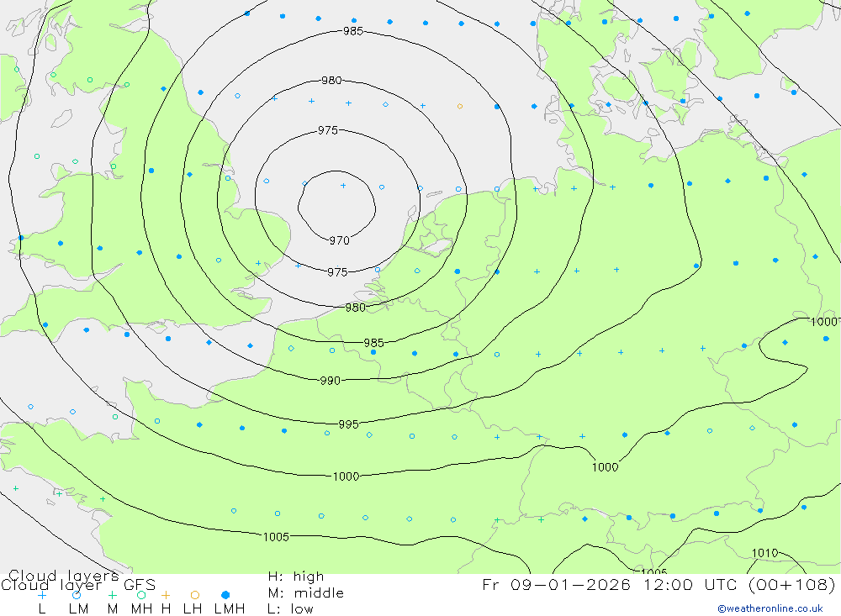Click the green plus M legend symbol
The height and width of the screenshot is (616, 841).
click(112, 595)
